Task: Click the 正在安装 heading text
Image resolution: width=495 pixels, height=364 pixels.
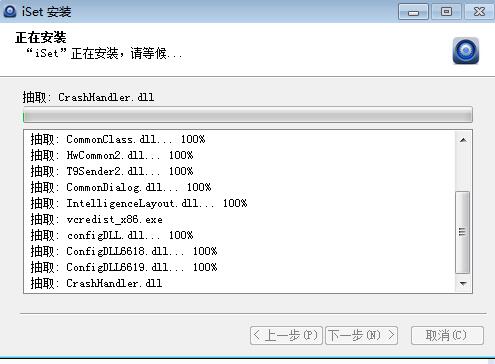Action: pos(41,37)
